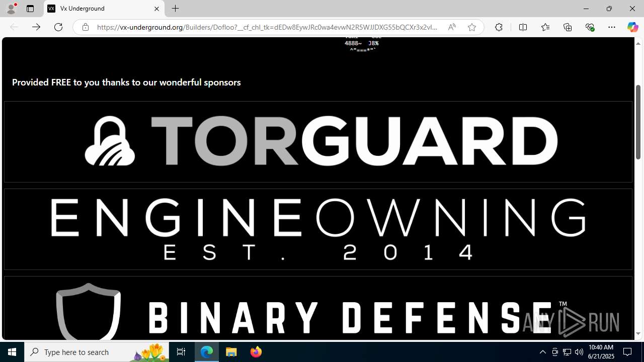This screenshot has width=644, height=362.
Task: View site information lock icon
Action: pyautogui.click(x=86, y=27)
